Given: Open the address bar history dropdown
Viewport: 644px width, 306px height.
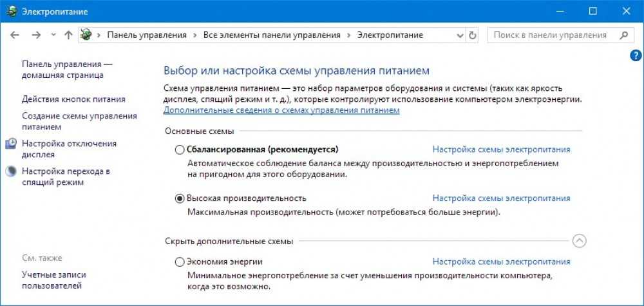Looking at the screenshot, I should 459,35.
